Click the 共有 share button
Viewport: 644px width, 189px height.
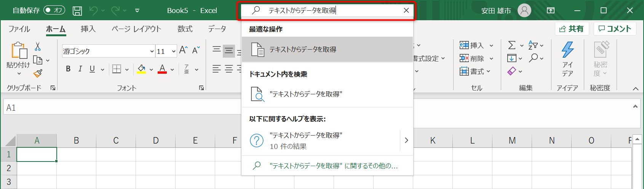[x=572, y=29]
